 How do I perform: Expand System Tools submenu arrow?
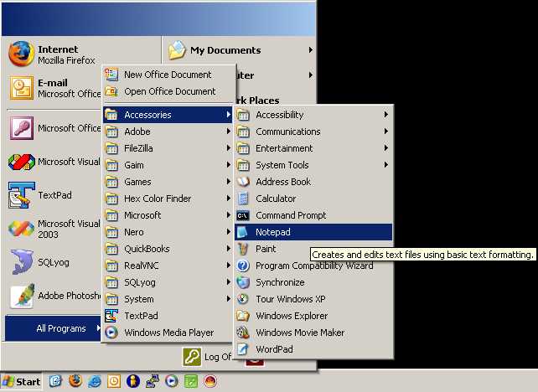[x=386, y=165]
